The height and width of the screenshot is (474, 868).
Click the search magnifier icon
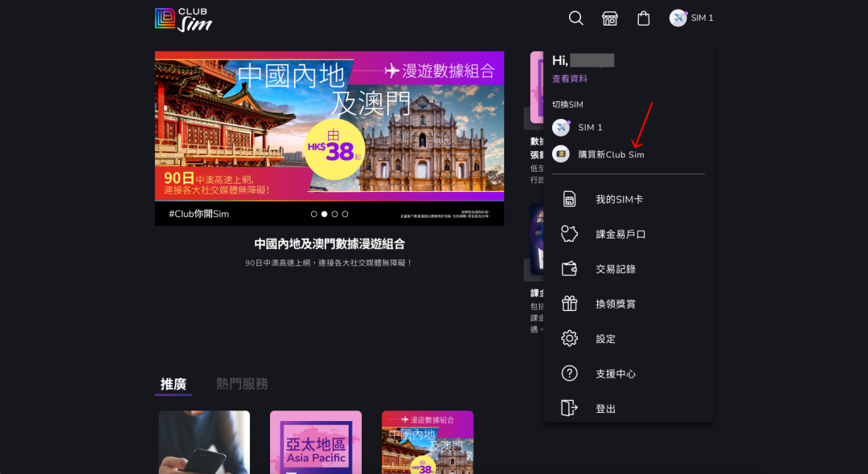pyautogui.click(x=575, y=18)
